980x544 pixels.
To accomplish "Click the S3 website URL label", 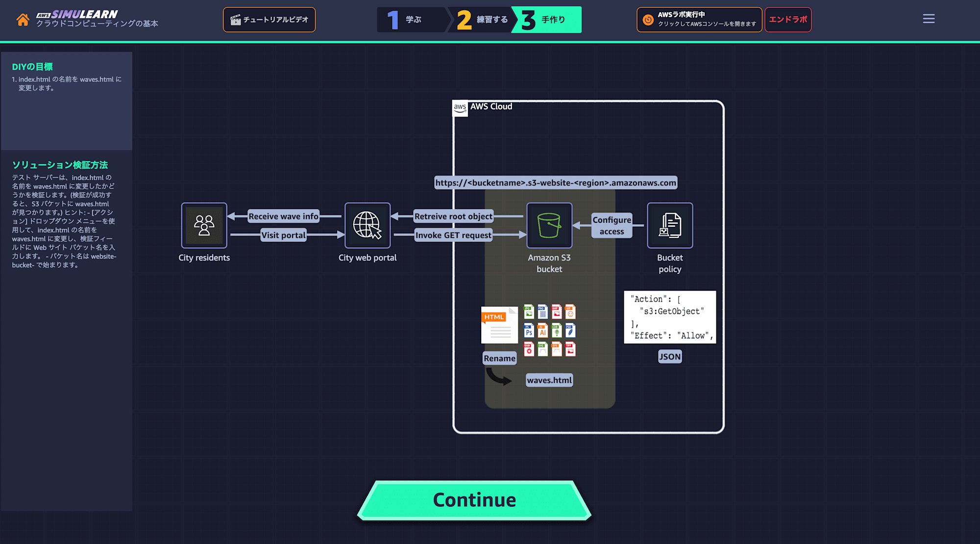I will tap(556, 183).
